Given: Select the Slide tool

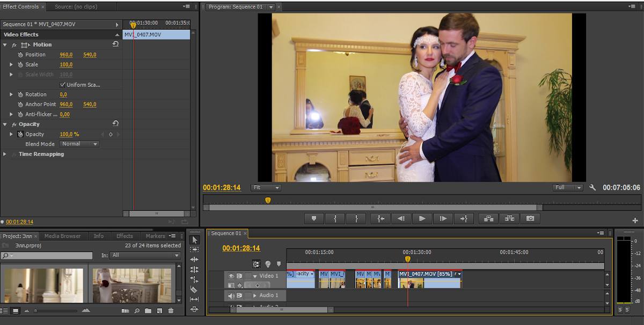Looking at the screenshot, I should [195, 309].
